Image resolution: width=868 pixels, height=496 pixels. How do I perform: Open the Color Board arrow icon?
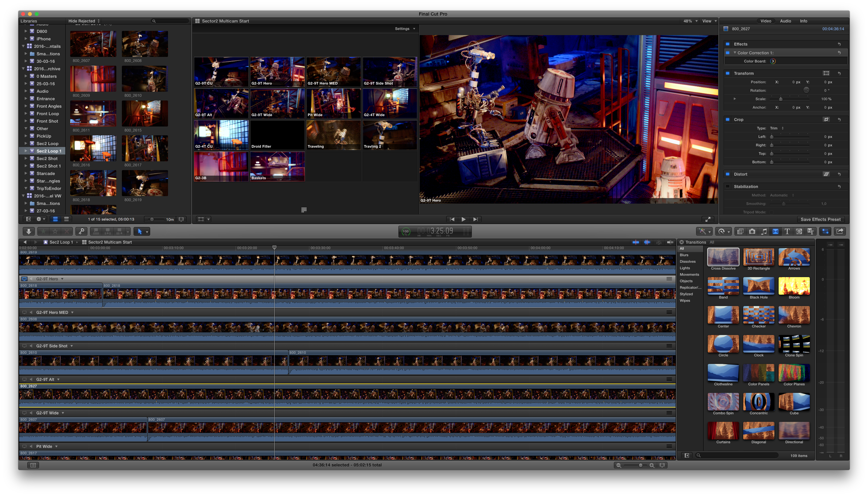tap(773, 61)
